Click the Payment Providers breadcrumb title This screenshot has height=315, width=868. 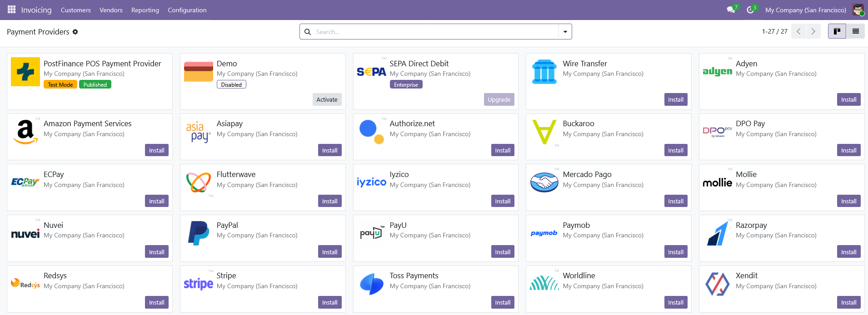(x=38, y=32)
